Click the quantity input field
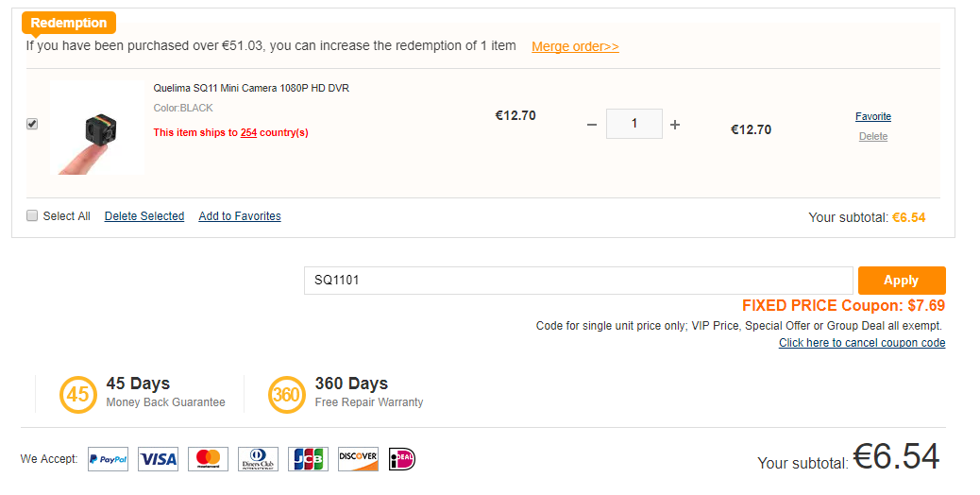 (x=634, y=124)
